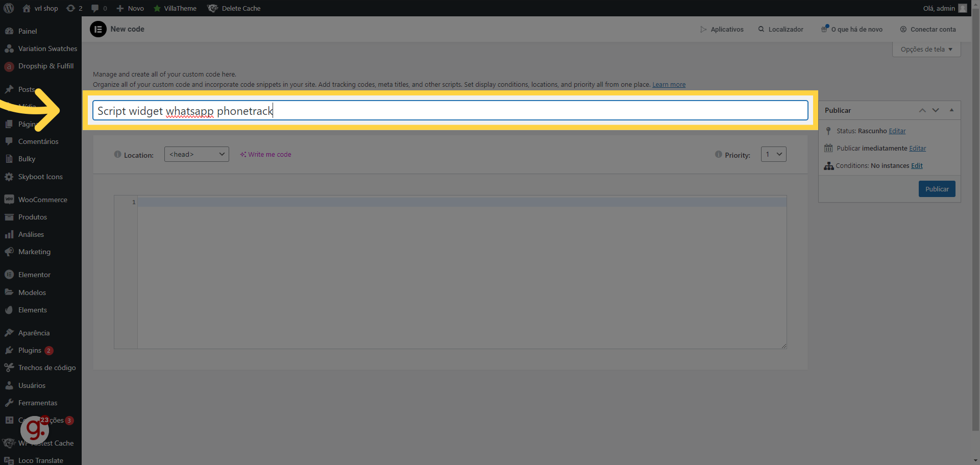
Task: Click the Priority info icon
Action: 719,154
